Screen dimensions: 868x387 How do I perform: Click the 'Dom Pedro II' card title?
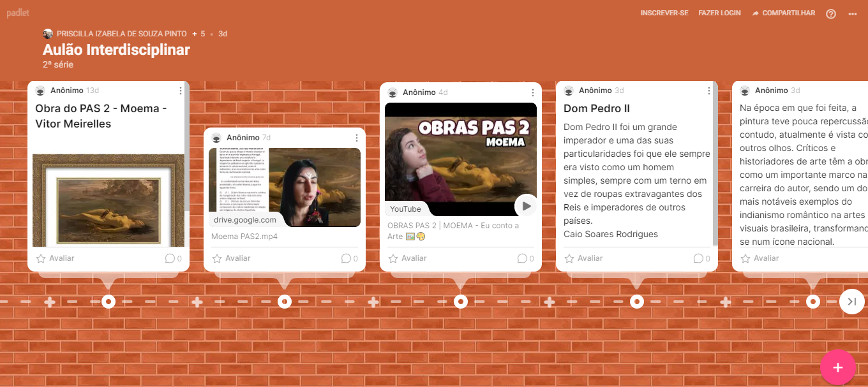point(597,108)
